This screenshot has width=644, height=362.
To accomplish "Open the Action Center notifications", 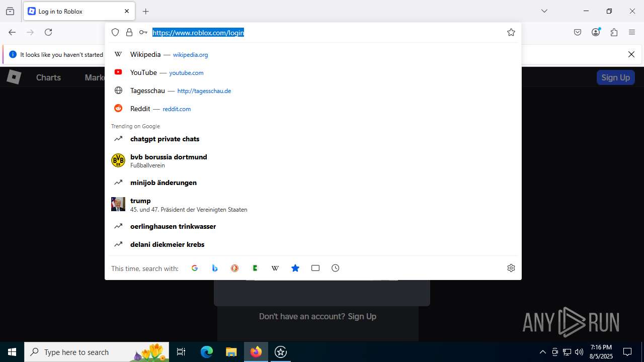I will click(x=627, y=352).
